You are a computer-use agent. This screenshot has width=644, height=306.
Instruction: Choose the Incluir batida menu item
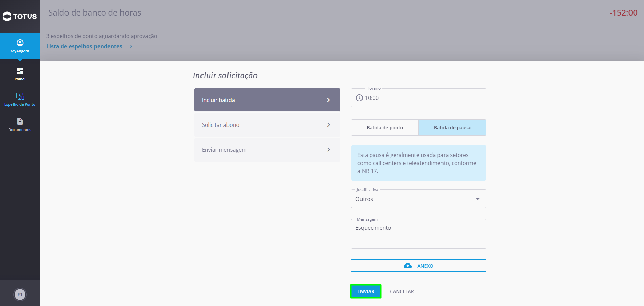click(x=267, y=100)
